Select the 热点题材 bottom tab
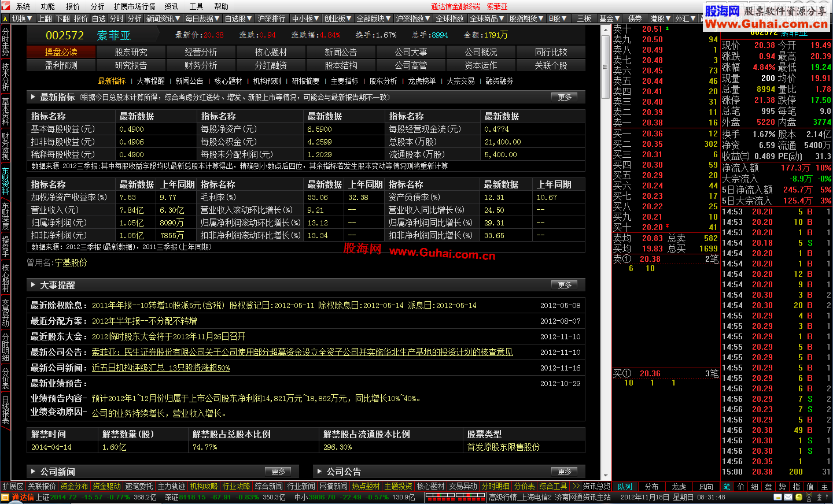Screen dimensions: 833x504 (x=366, y=487)
